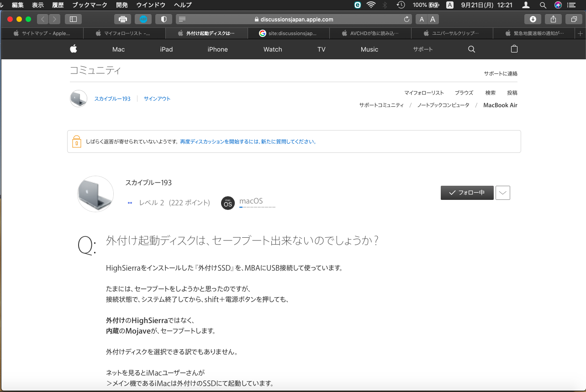Open the Siri icon in the menu bar
586x392 pixels.
coord(558,5)
